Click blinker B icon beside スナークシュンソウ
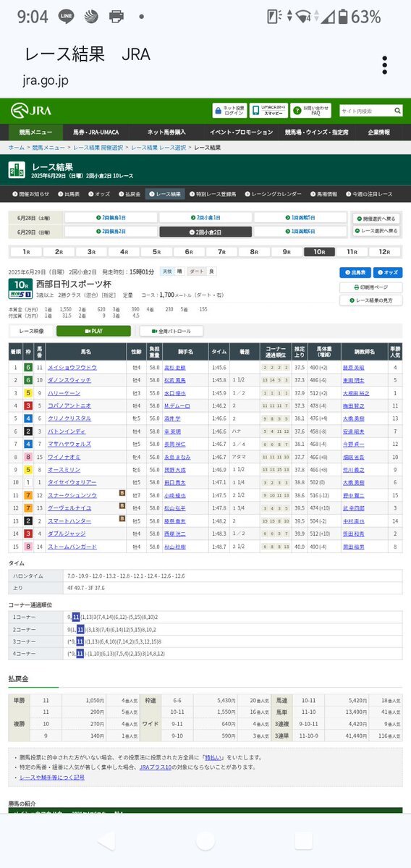Viewport: 411px width, 868px height. coord(122,493)
